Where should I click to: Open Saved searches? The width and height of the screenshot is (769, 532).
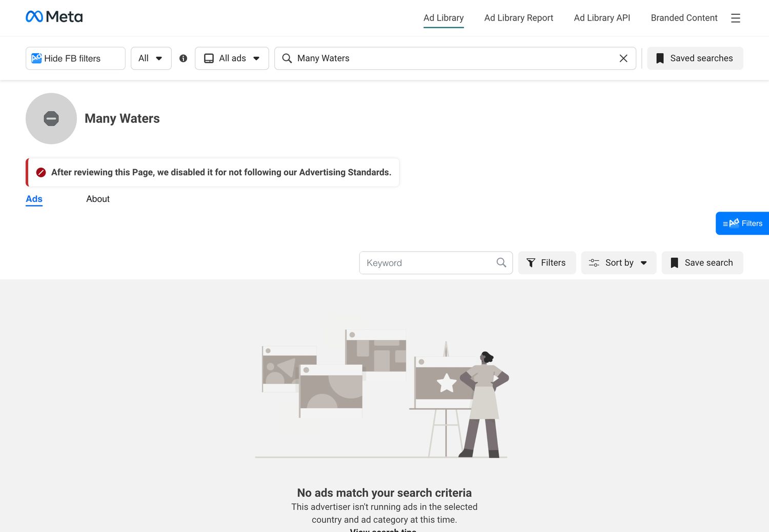coord(695,58)
